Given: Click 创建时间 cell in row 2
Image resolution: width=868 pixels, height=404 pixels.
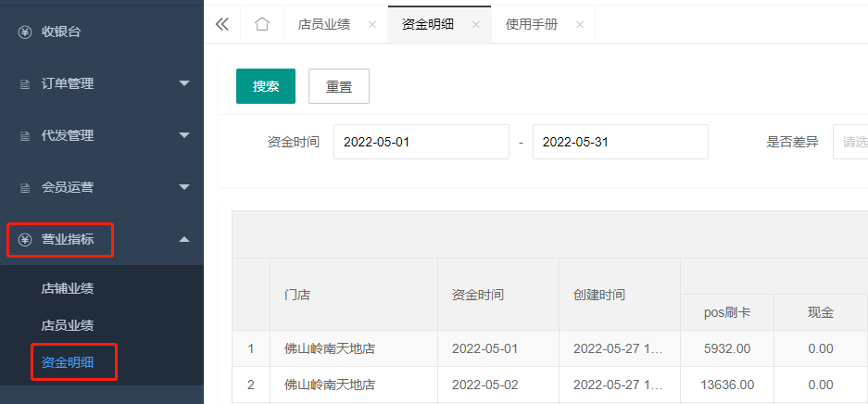Looking at the screenshot, I should (620, 385).
